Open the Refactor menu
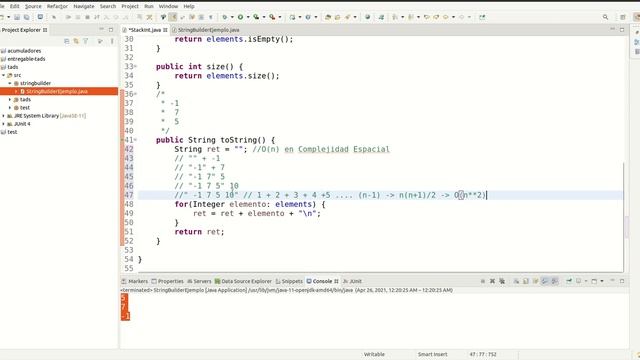The image size is (640, 360). pos(57,6)
